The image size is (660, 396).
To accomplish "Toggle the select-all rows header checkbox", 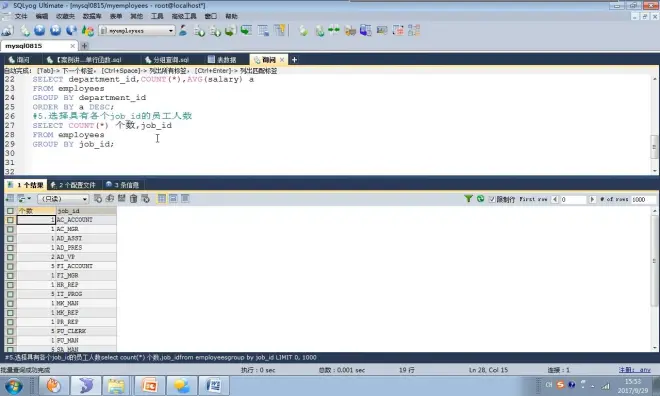I will tap(10, 211).
